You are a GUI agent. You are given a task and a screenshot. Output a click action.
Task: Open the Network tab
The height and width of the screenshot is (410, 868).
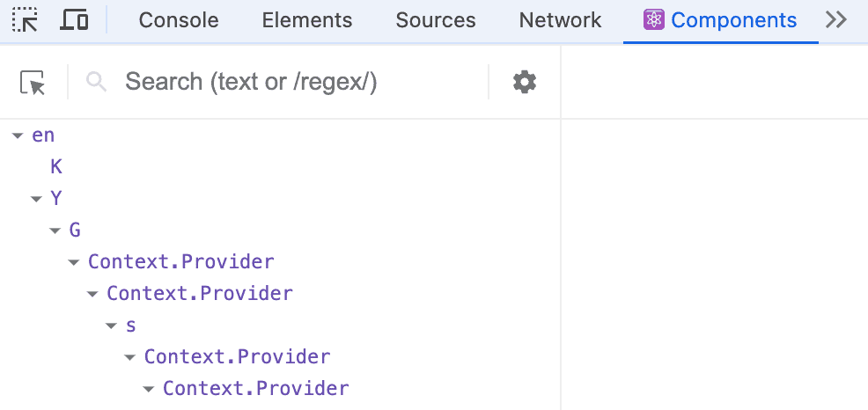560,20
